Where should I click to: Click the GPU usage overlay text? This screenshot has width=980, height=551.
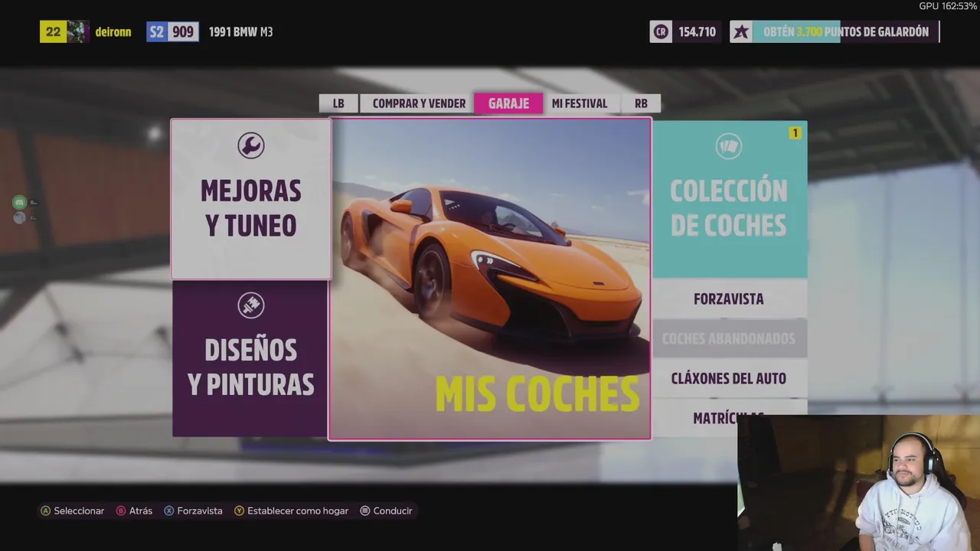point(948,6)
